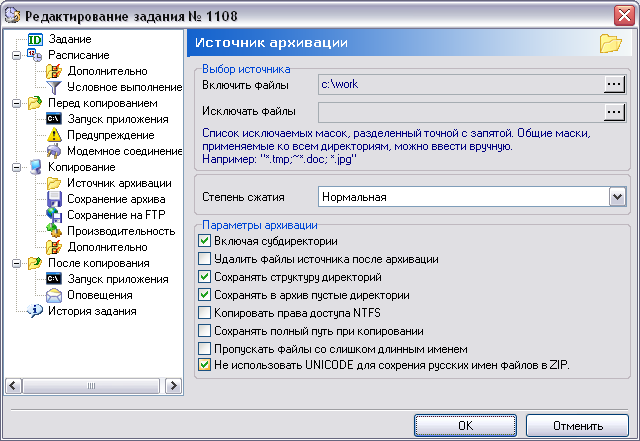
Task: Enable Удалить файлы источника после архивации
Action: 205,260
